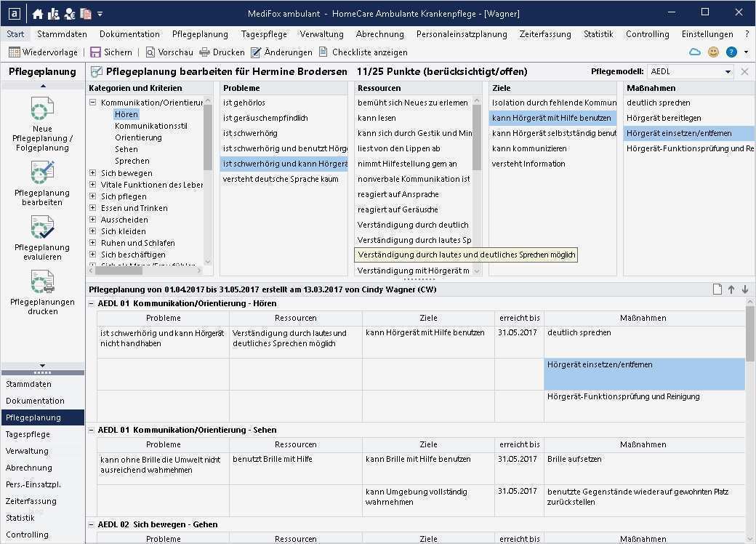Open the Einstellungen menu
The height and width of the screenshot is (544, 756).
point(707,34)
